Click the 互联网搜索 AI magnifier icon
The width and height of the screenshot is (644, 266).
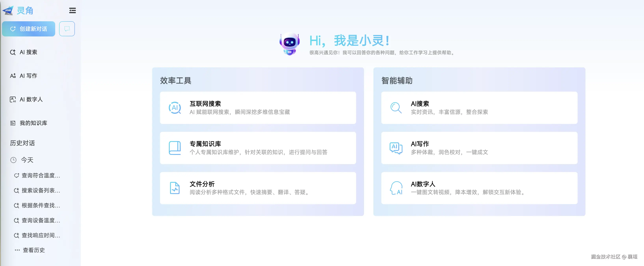(x=175, y=108)
